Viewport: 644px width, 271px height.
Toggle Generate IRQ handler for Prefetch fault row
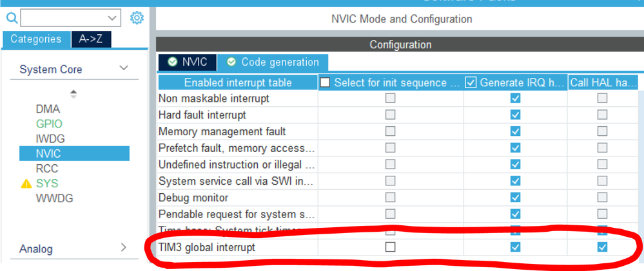tap(515, 147)
